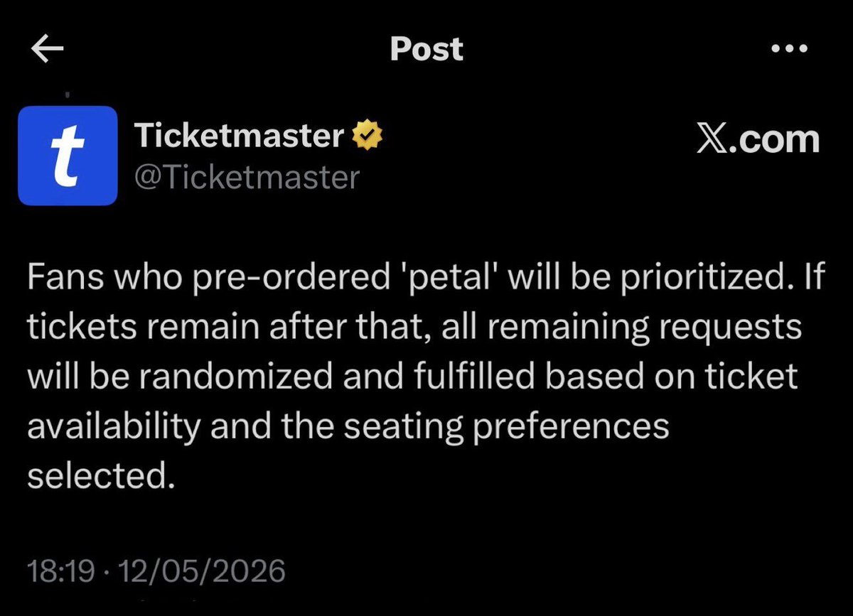853x616 pixels.
Task: Go back using the left arrow
Action: pos(48,48)
